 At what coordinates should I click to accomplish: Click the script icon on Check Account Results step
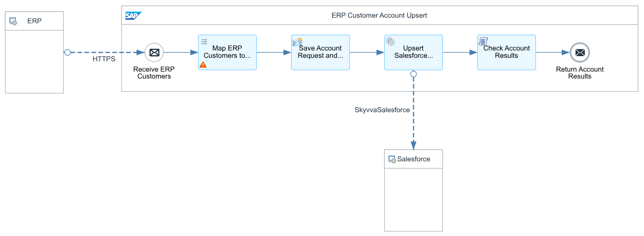click(x=483, y=41)
